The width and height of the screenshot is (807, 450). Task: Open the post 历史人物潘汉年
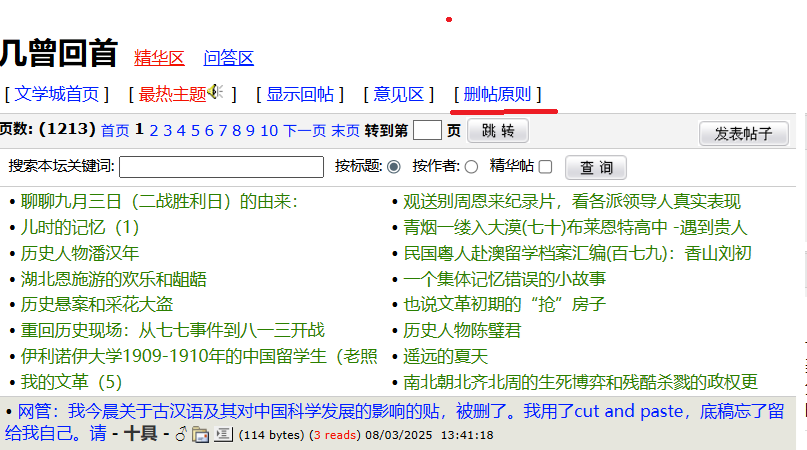[80, 253]
